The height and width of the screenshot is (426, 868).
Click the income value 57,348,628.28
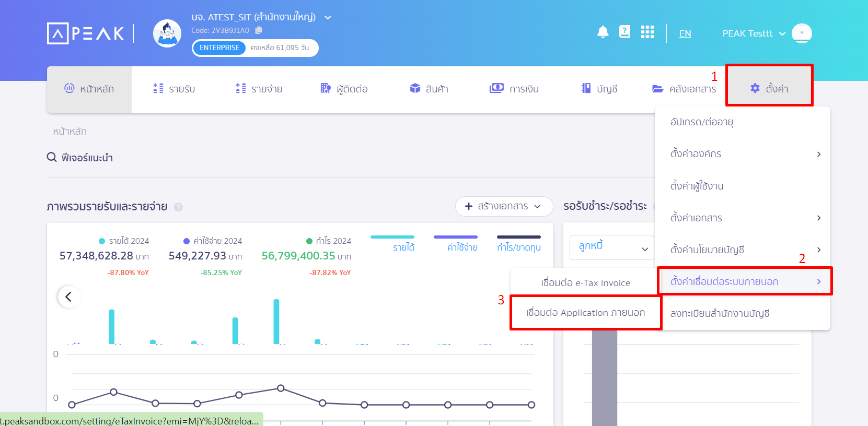point(96,256)
